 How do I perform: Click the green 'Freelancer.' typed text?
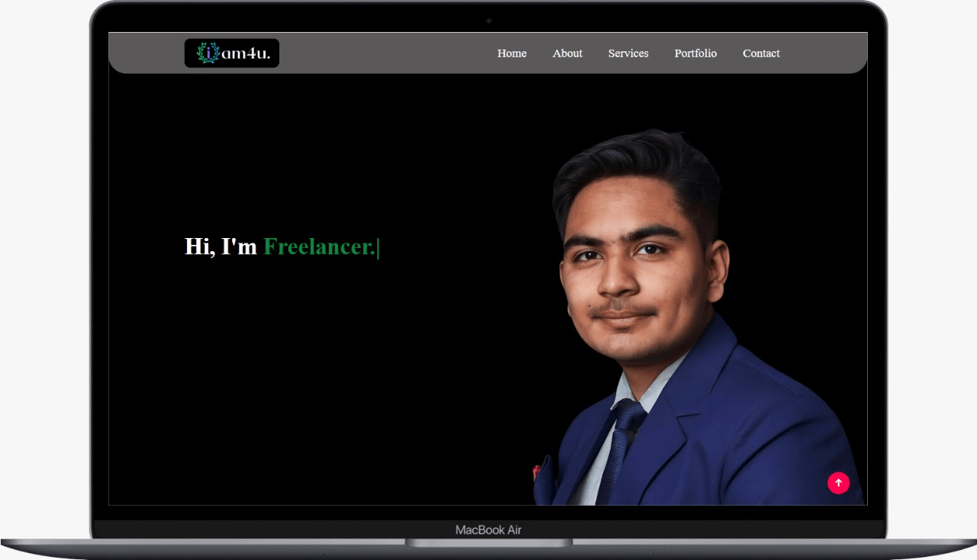319,246
